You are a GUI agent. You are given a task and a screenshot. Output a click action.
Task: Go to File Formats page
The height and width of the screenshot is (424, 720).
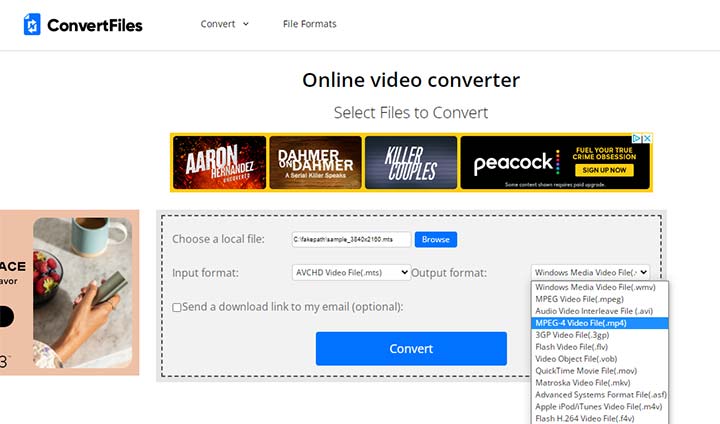point(309,24)
